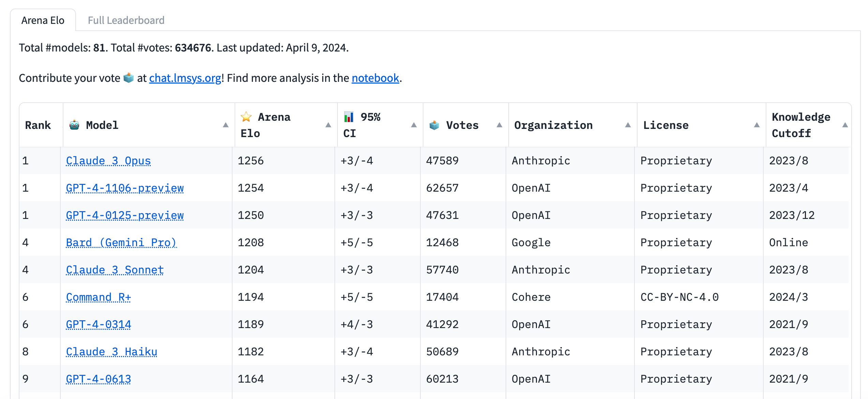Image resolution: width=868 pixels, height=399 pixels.
Task: Select the Arena Elo tab
Action: pyautogui.click(x=43, y=20)
